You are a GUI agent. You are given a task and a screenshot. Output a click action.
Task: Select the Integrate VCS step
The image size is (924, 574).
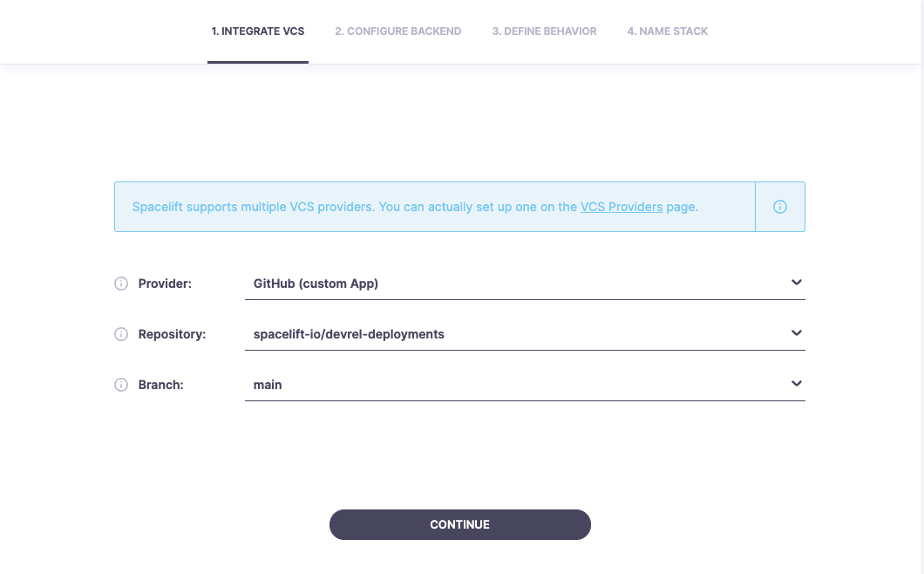258,31
